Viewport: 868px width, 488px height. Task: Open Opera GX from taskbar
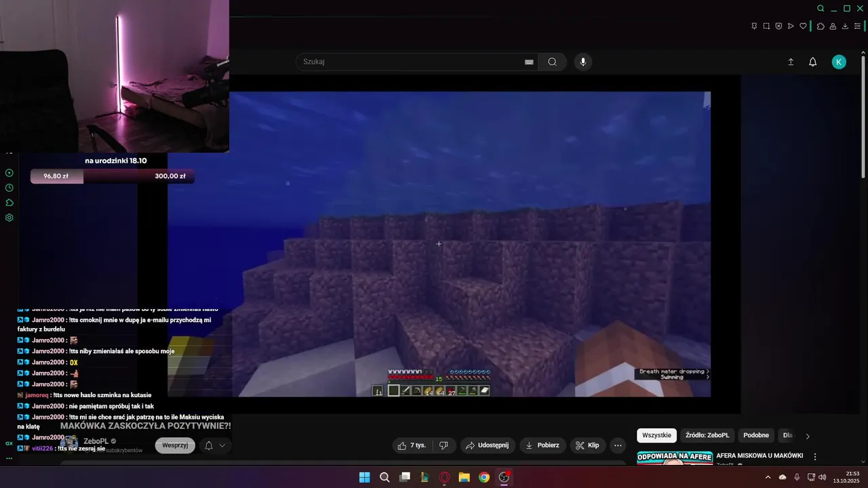(445, 477)
